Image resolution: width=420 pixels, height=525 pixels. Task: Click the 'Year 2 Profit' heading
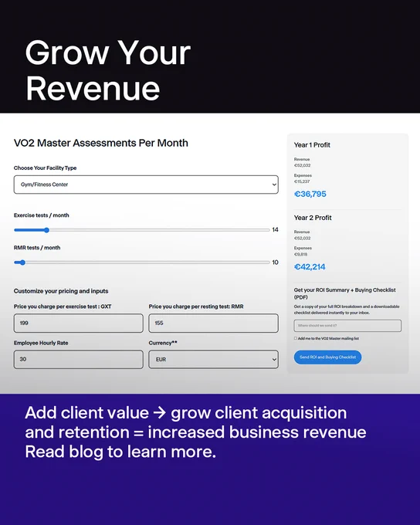313,218
